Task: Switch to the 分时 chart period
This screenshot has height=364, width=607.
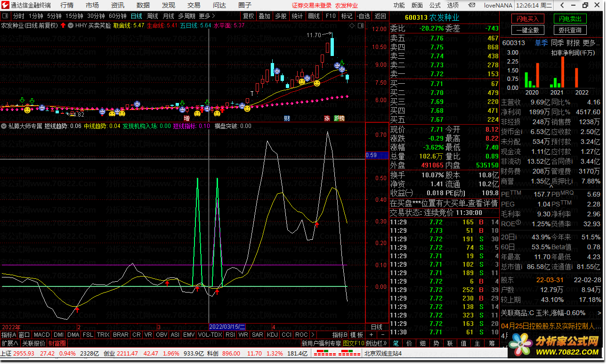Action: point(19,16)
